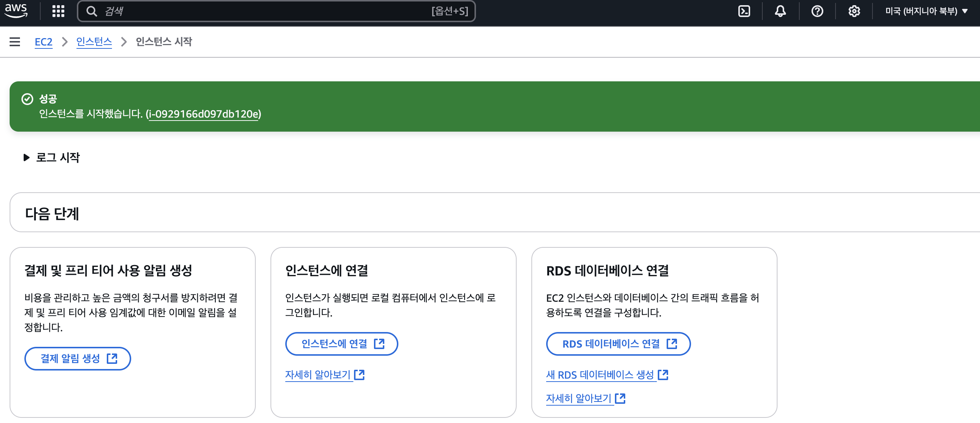Click the success checkmark icon in banner
This screenshot has width=980, height=423.
[27, 99]
